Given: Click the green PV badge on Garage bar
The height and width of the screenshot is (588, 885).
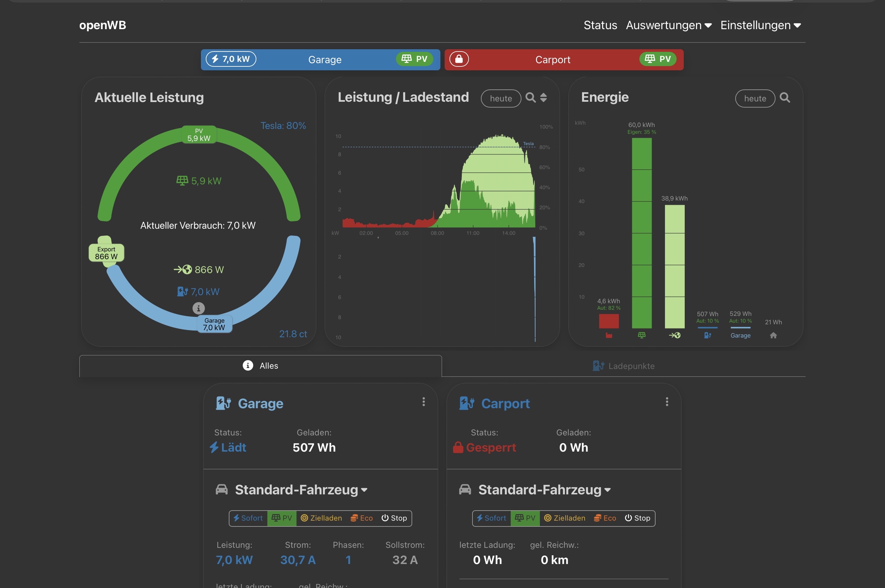Looking at the screenshot, I should 414,59.
